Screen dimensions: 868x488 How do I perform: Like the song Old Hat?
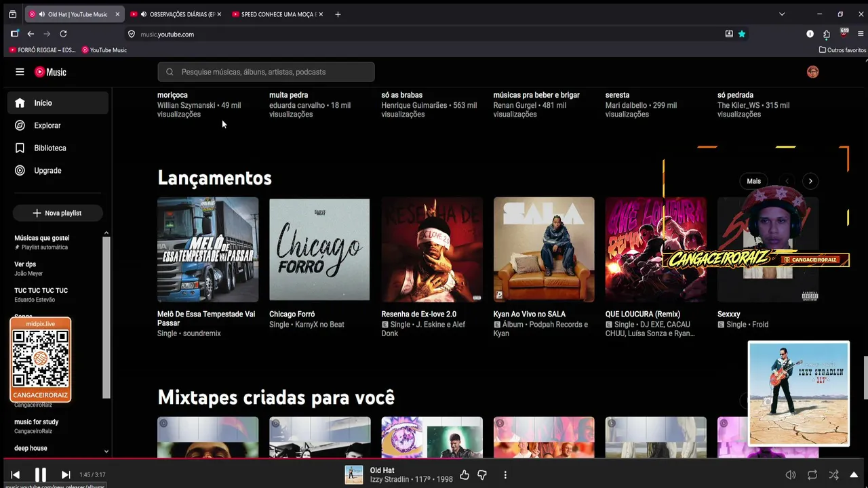[465, 475]
